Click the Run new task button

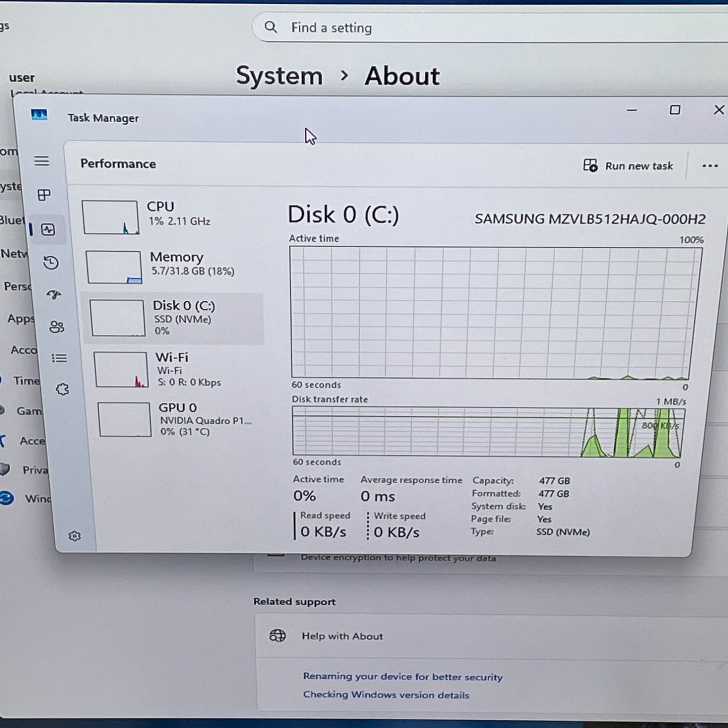point(629,166)
